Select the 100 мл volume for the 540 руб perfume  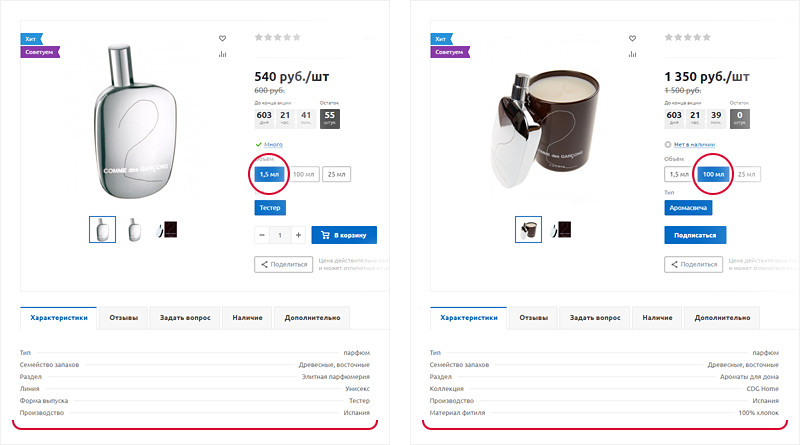[x=304, y=174]
